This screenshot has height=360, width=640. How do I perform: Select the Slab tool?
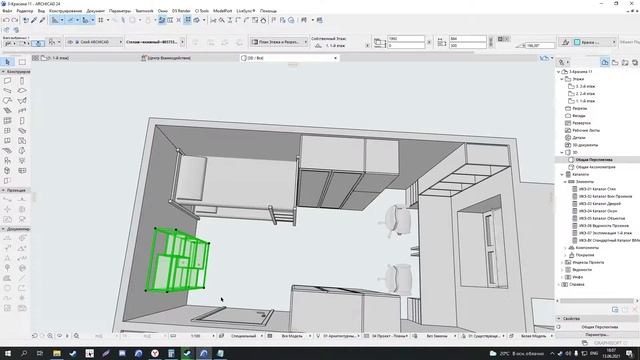[22, 91]
